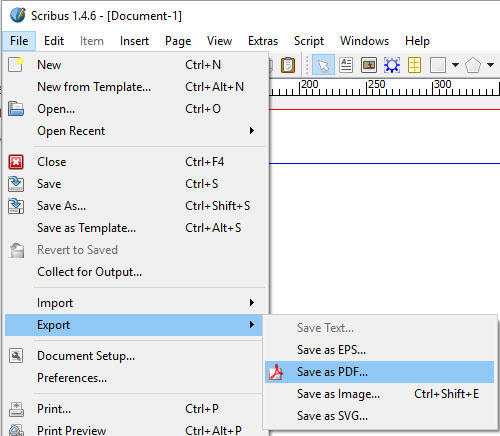Click the Save disk icon in File menu
Viewport: 500px width, 436px height.
coord(16,184)
